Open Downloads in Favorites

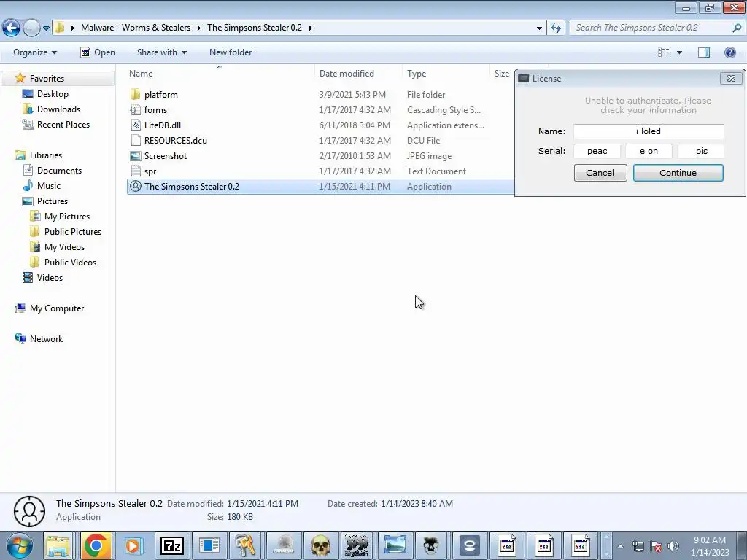pos(58,109)
